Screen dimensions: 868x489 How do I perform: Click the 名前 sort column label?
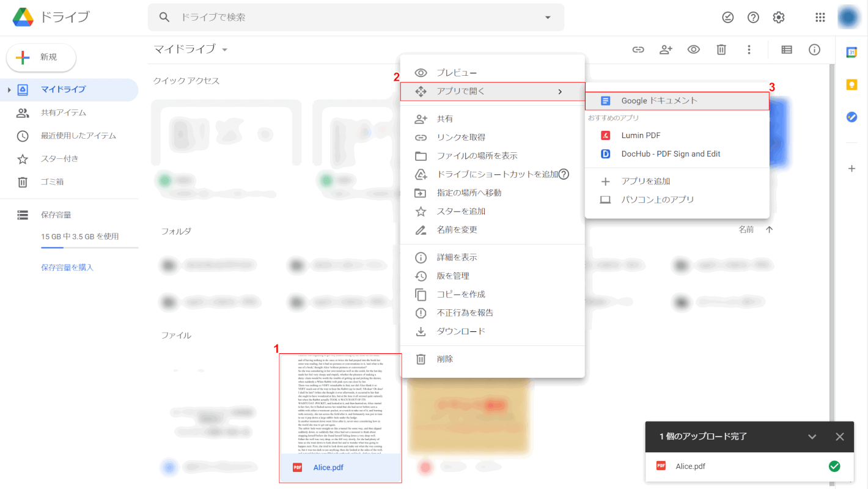click(746, 230)
